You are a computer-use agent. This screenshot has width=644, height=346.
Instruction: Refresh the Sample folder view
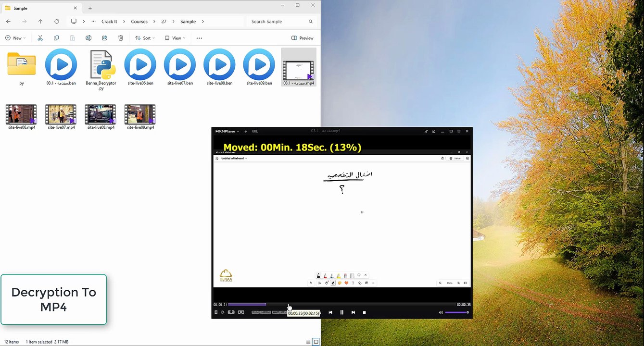[57, 22]
